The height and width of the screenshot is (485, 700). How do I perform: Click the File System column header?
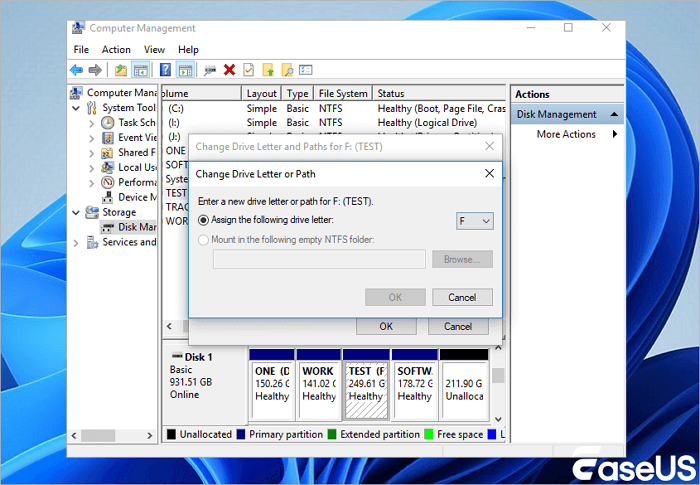pyautogui.click(x=343, y=93)
